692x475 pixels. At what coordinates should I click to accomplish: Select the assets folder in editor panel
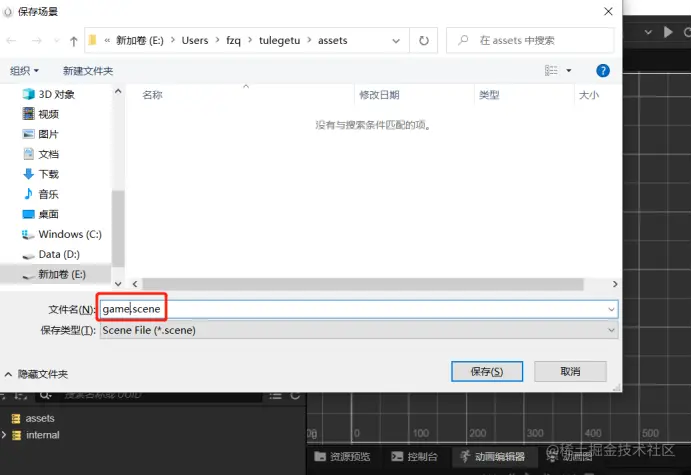click(x=33, y=418)
